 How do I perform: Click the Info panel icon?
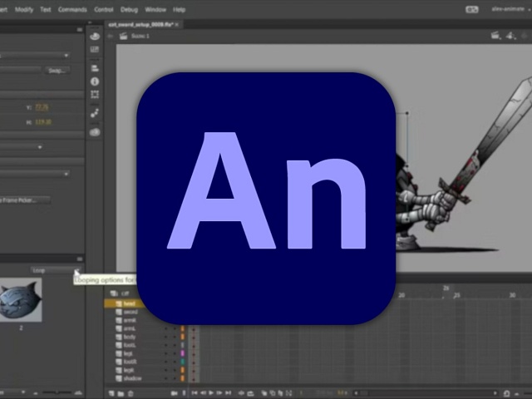pyautogui.click(x=95, y=81)
